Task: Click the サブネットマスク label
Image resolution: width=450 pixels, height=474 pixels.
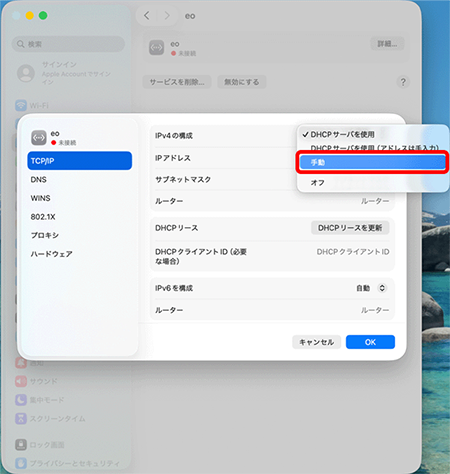Action: [183, 179]
